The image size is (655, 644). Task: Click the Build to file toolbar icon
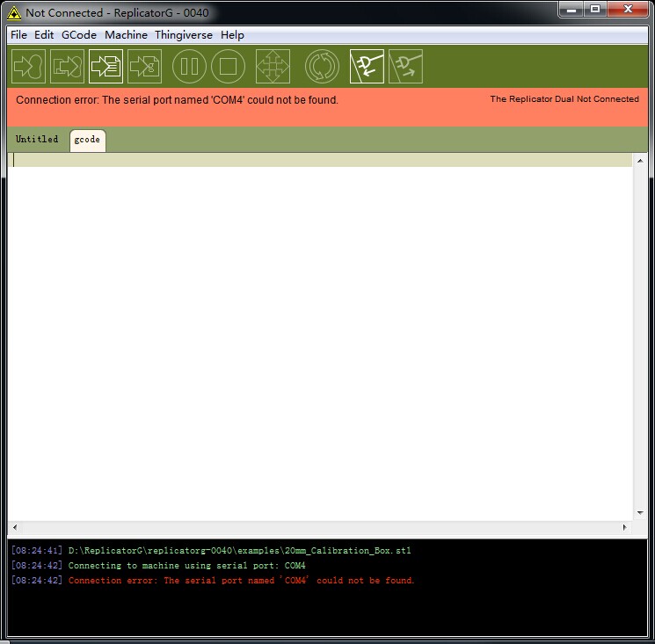67,67
